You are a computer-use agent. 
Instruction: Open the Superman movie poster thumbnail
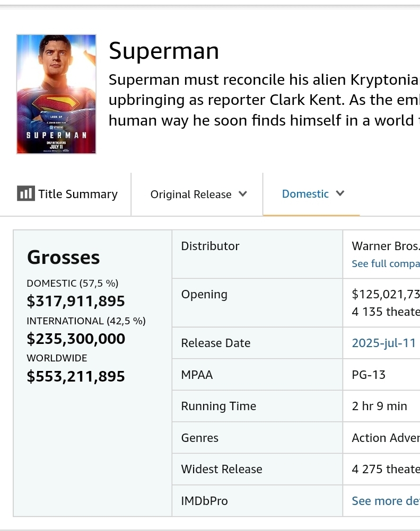[56, 94]
